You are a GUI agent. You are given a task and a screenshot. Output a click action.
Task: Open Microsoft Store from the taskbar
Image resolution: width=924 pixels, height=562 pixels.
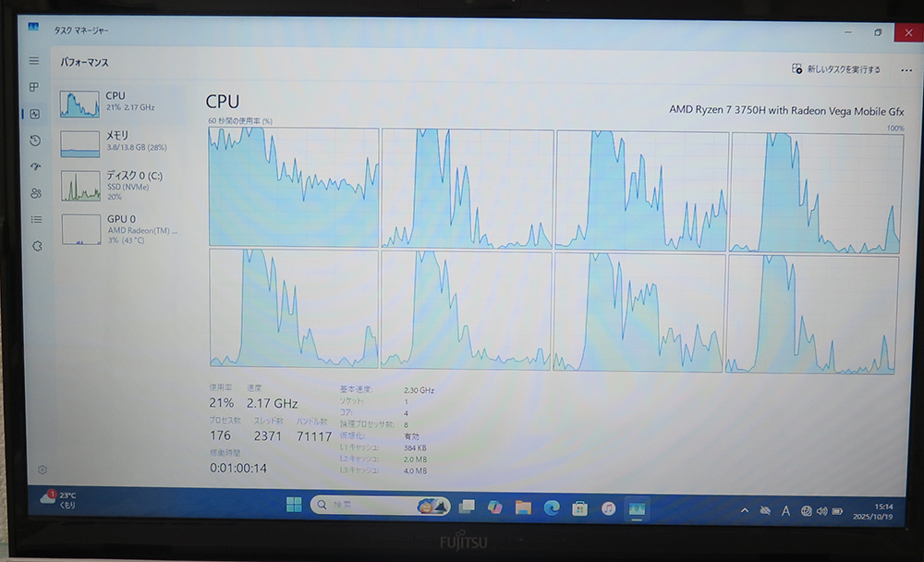580,508
